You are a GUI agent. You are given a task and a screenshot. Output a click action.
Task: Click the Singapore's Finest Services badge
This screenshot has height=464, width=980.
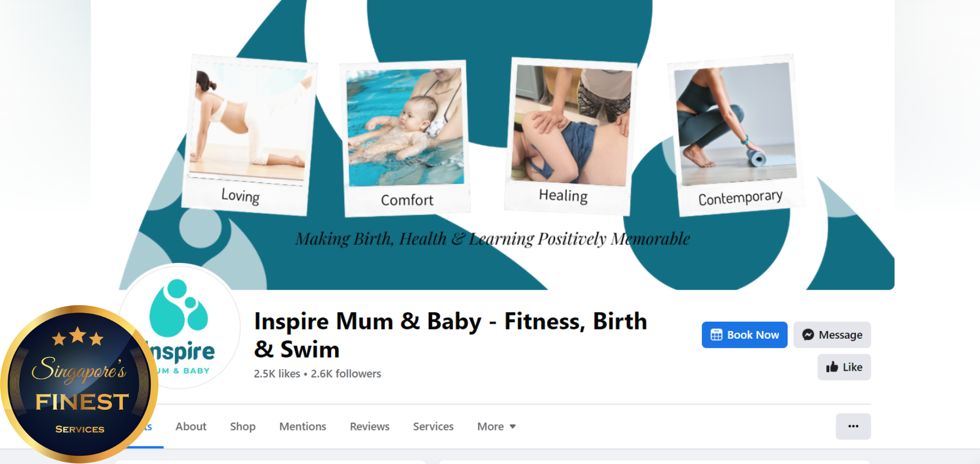pos(79,384)
